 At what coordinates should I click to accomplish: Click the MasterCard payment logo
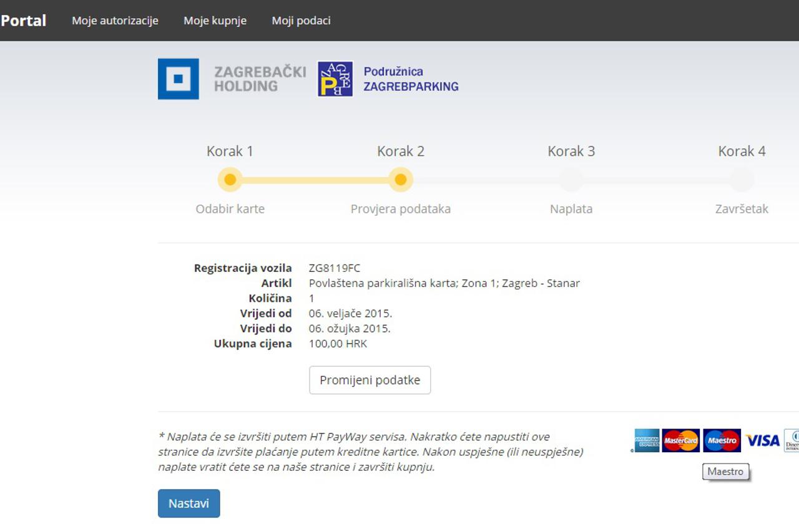(x=681, y=440)
